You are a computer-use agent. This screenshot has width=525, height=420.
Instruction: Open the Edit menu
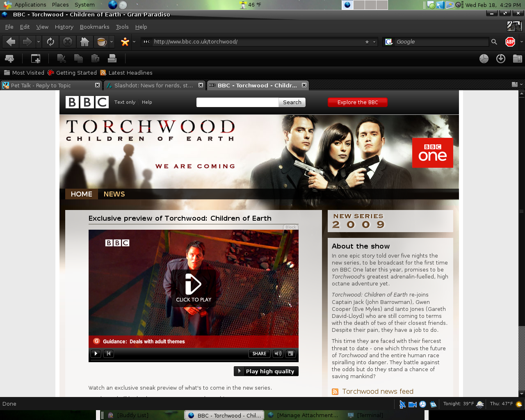(25, 27)
